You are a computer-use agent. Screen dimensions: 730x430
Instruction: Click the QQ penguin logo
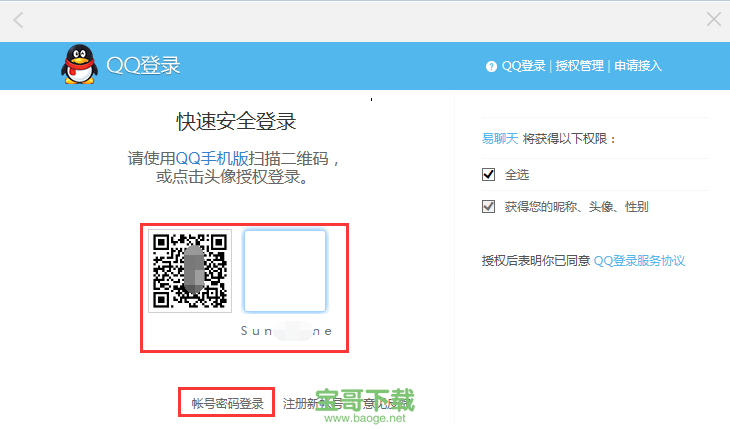[x=79, y=65]
